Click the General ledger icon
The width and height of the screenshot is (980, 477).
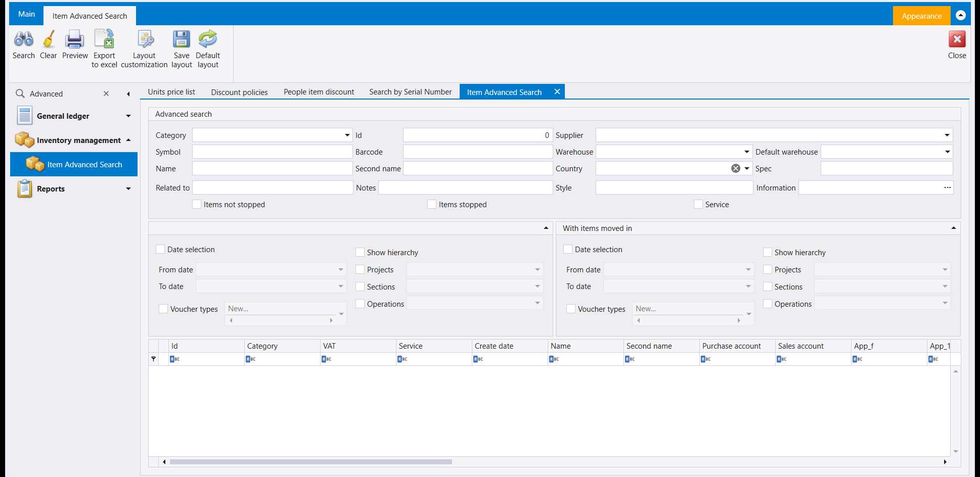pyautogui.click(x=24, y=116)
